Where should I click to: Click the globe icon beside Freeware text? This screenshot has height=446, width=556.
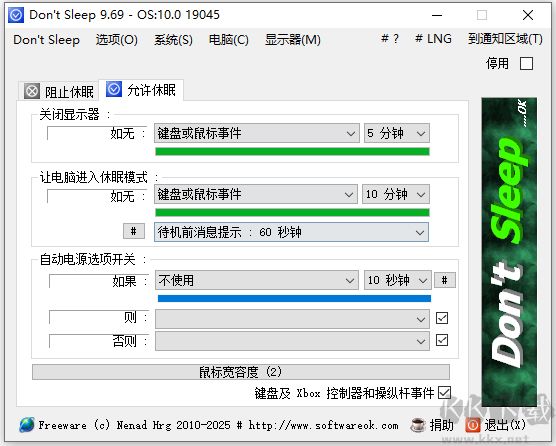27,424
